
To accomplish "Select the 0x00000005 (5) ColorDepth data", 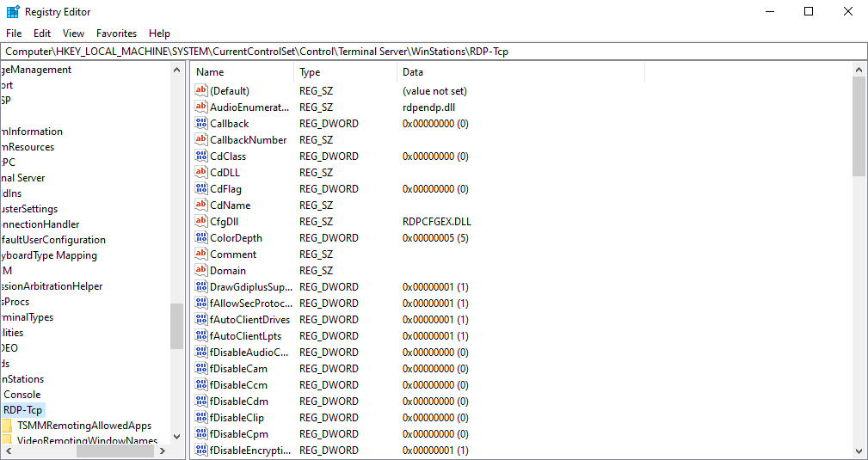I will (435, 238).
